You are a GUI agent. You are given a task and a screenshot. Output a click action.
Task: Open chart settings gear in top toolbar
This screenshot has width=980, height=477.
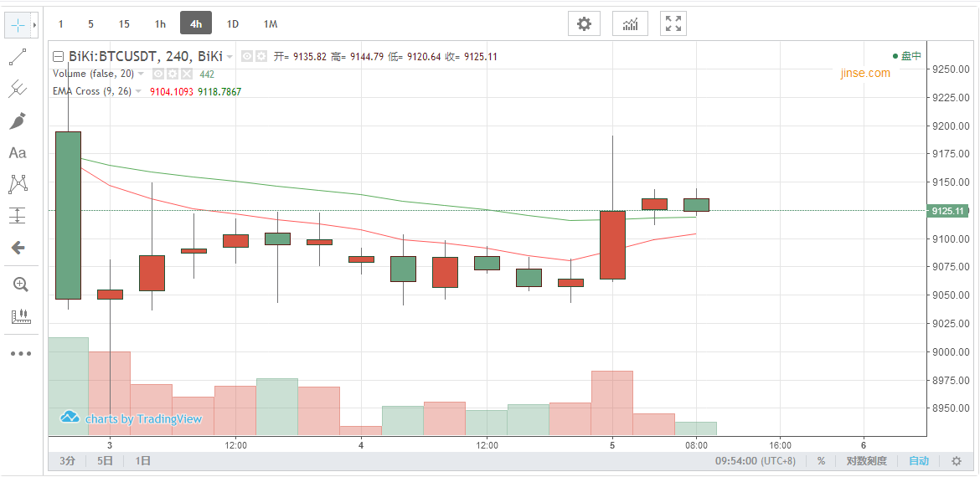584,23
